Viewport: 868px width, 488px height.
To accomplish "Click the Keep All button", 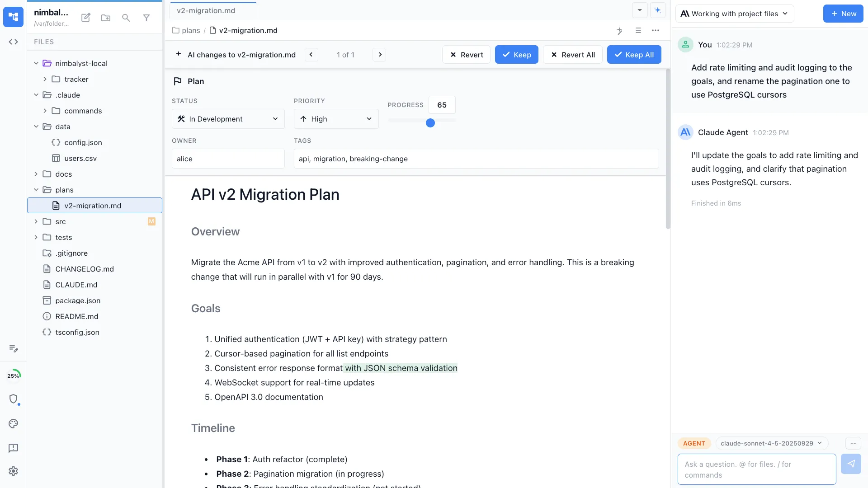I will click(x=634, y=54).
